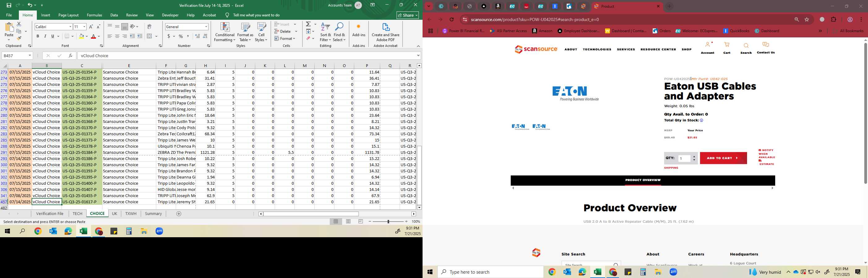868x278 pixels.
Task: Open the fill color dropdown arrow
Action: click(87, 36)
